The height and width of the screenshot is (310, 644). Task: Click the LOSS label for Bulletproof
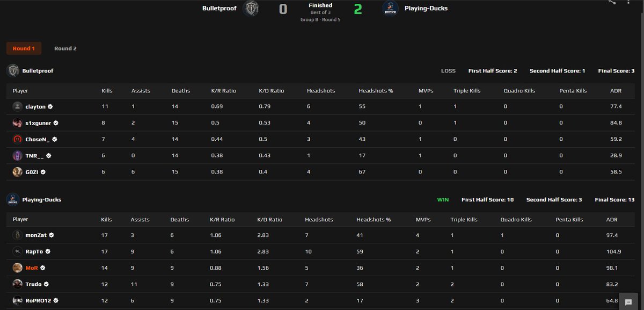pyautogui.click(x=448, y=71)
